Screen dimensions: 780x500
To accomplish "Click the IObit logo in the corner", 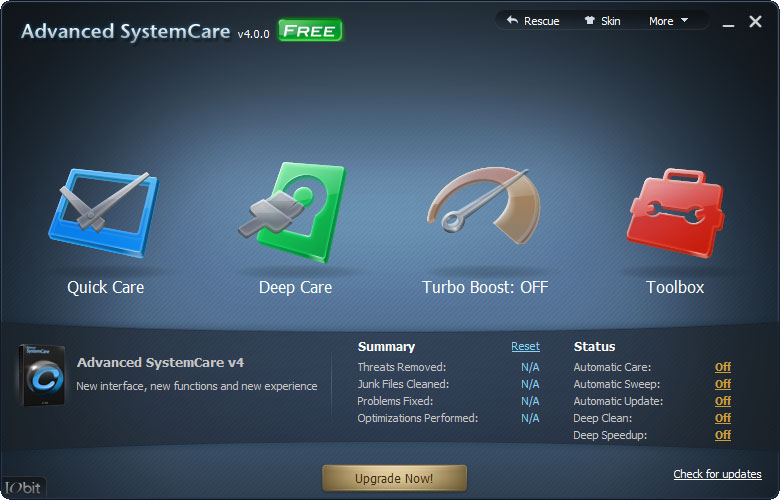I will (x=23, y=488).
